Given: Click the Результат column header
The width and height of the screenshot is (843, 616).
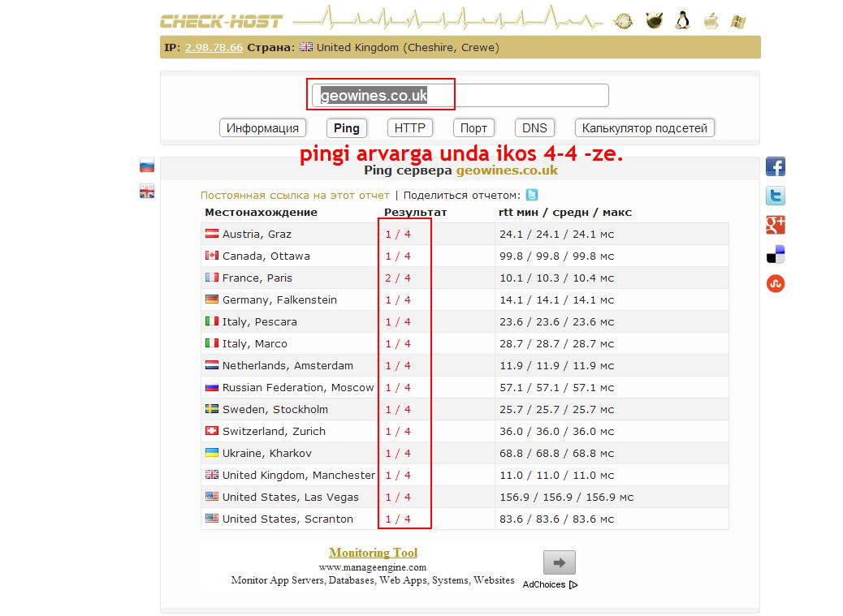Looking at the screenshot, I should coord(416,212).
